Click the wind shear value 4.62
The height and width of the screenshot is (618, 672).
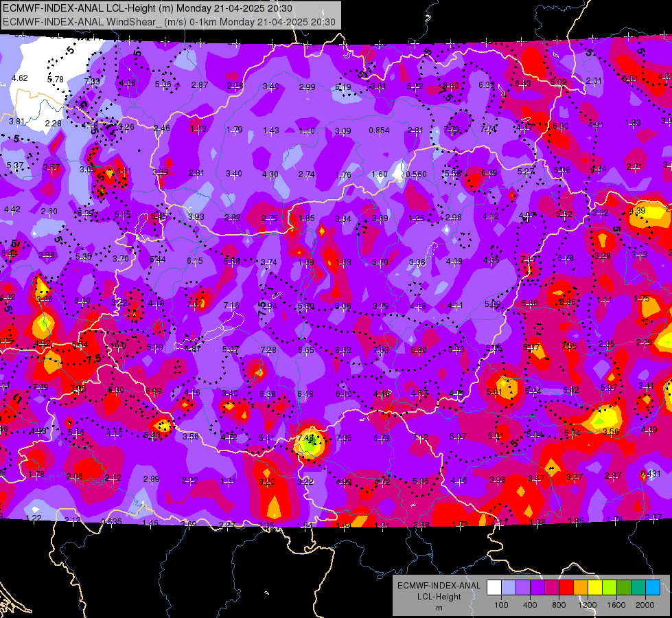click(20, 78)
